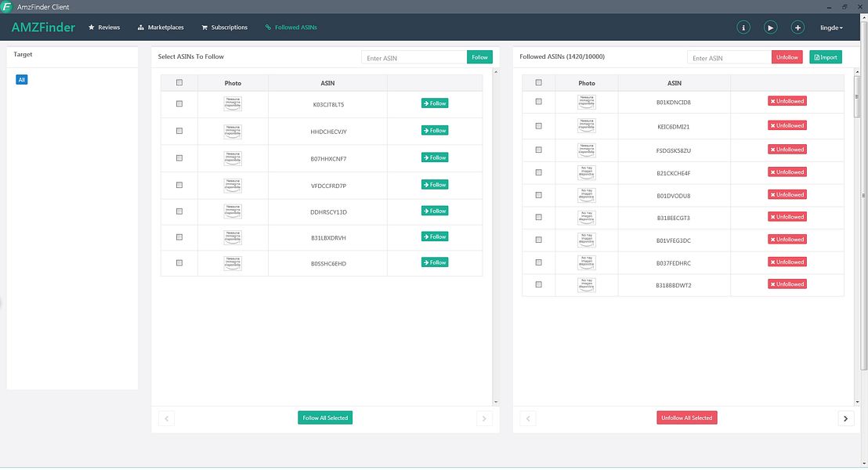This screenshot has width=868, height=470.
Task: Click next page arrow under Select ASINs
Action: (x=484, y=418)
